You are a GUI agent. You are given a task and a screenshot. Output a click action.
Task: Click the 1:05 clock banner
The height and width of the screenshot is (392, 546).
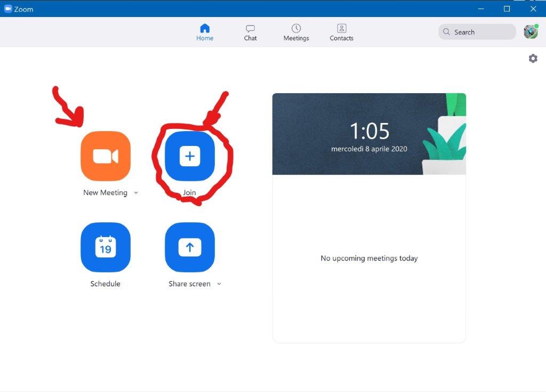click(369, 134)
